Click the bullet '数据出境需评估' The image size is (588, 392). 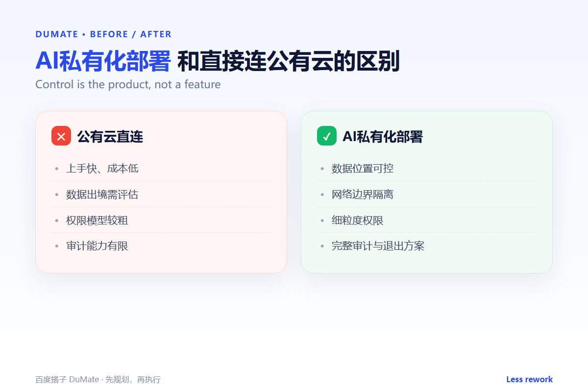point(102,195)
